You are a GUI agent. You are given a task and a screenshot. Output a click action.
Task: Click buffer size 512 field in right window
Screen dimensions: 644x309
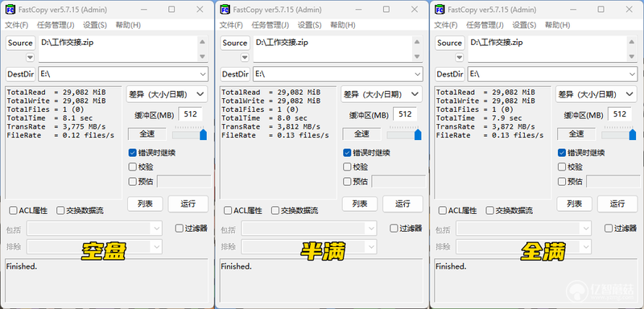pyautogui.click(x=620, y=114)
